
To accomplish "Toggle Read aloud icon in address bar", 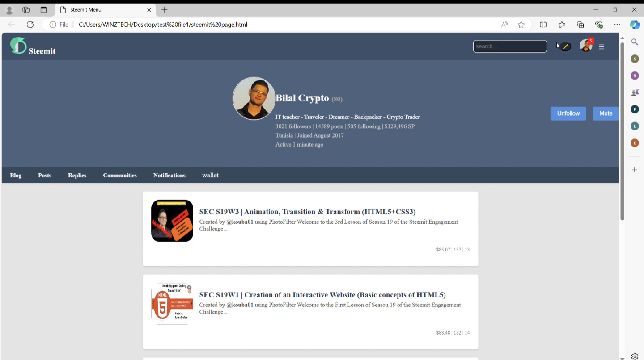I will pyautogui.click(x=504, y=25).
